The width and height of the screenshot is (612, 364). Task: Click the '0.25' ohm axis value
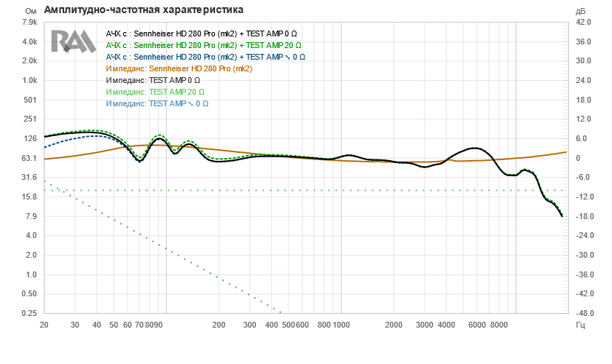coord(29,313)
